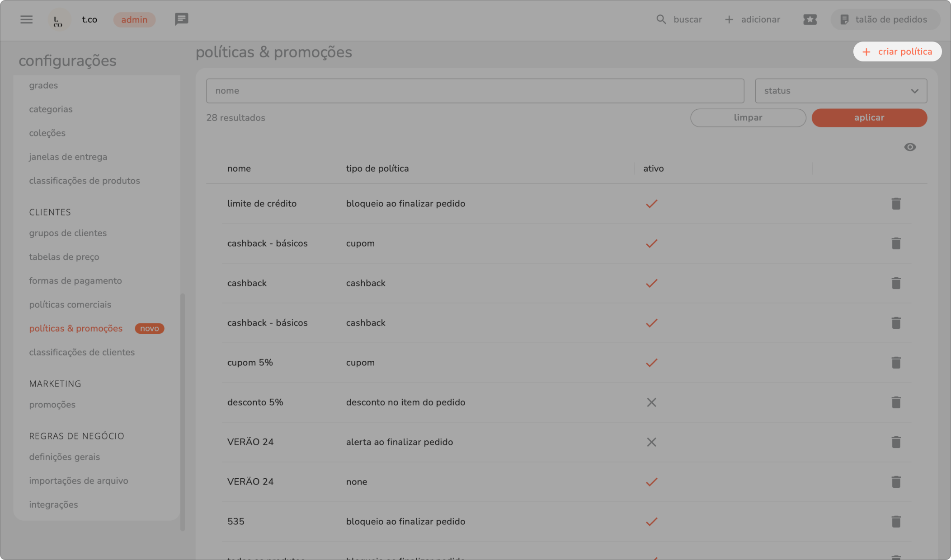The image size is (951, 560).
Task: Open talão de pedidos panel
Action: [885, 19]
